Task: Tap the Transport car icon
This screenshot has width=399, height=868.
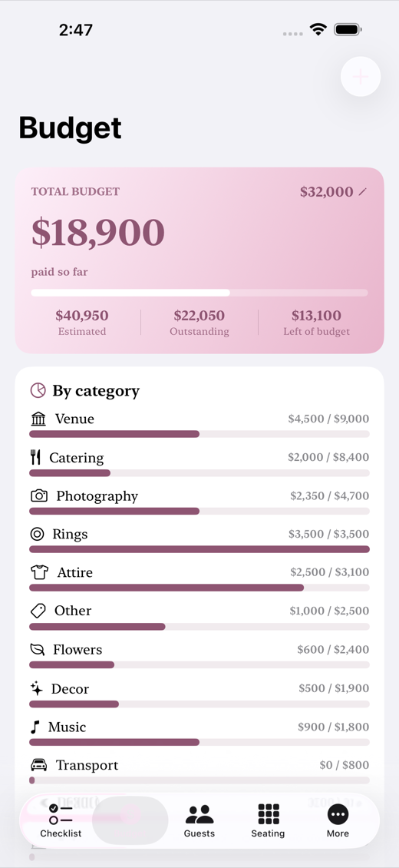Action: pos(38,765)
